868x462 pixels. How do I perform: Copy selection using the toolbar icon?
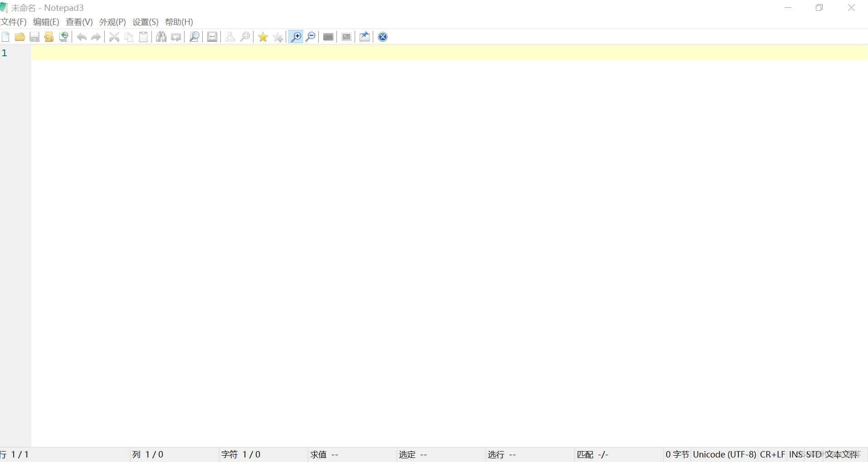point(129,37)
